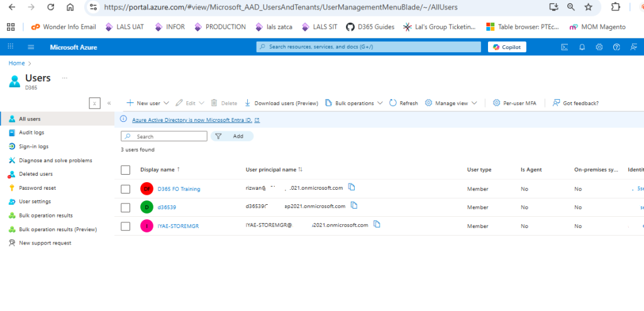
Task: Open the Bulk operations dropdown
Action: pos(350,103)
